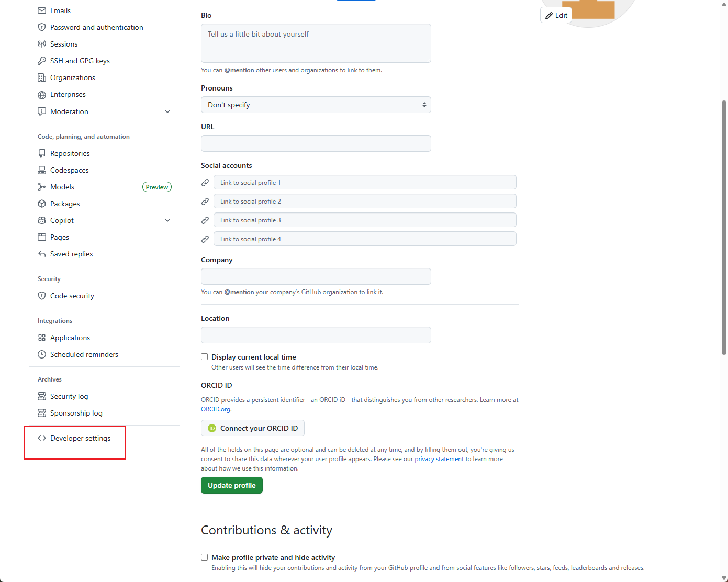Click the Packages box icon
The width and height of the screenshot is (728, 582).
point(42,204)
